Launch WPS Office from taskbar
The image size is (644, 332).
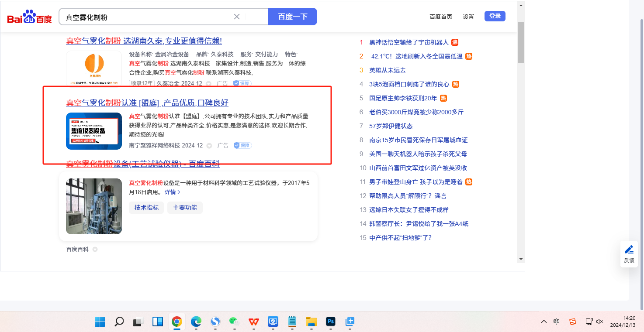[x=253, y=322]
